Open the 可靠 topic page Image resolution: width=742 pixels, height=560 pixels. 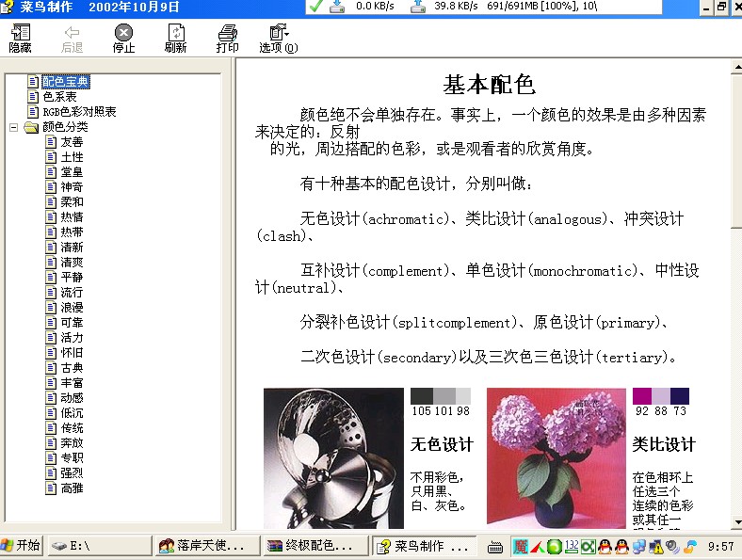tap(72, 323)
